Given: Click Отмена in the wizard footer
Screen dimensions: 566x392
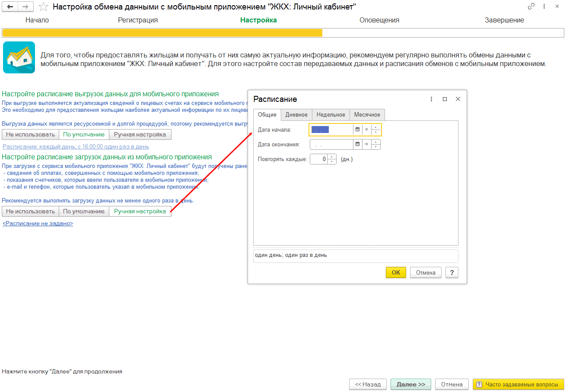Looking at the screenshot, I should pos(452,384).
